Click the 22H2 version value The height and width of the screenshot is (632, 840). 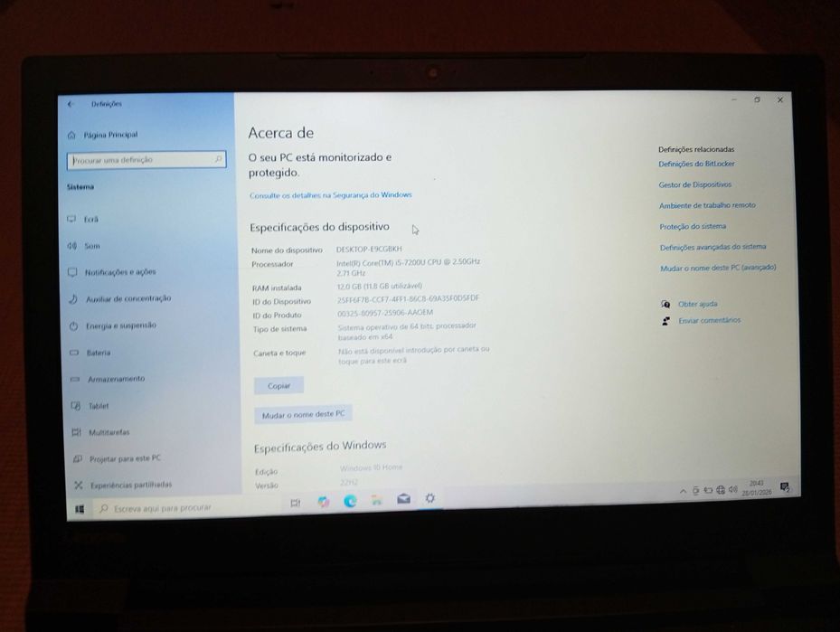pos(349,482)
